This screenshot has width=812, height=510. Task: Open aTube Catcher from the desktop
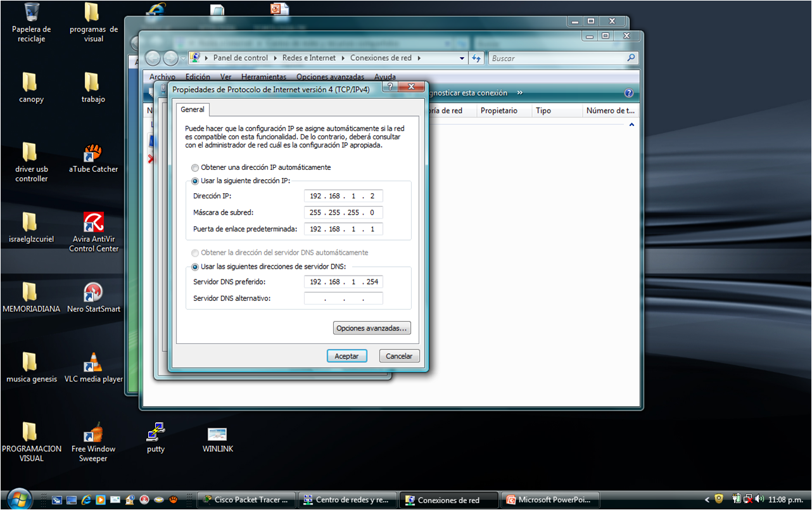click(x=93, y=154)
